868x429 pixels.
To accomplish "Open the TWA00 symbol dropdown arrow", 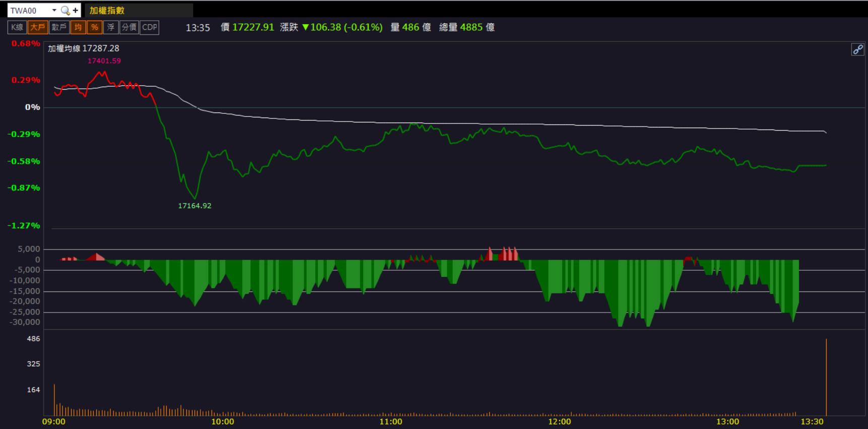I will [54, 10].
